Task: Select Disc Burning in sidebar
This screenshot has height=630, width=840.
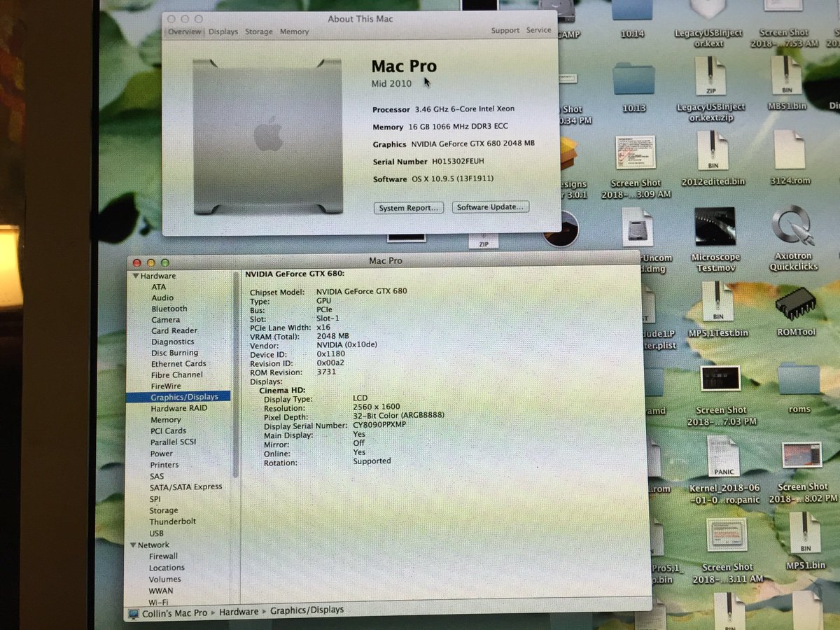Action: click(x=175, y=353)
